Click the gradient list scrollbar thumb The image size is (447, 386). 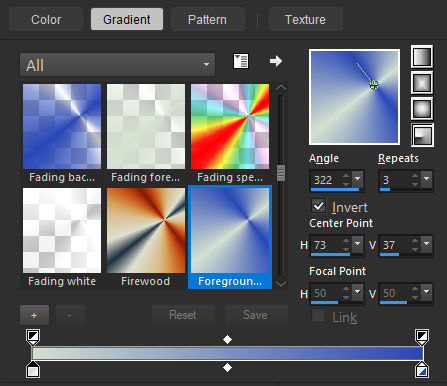281,173
